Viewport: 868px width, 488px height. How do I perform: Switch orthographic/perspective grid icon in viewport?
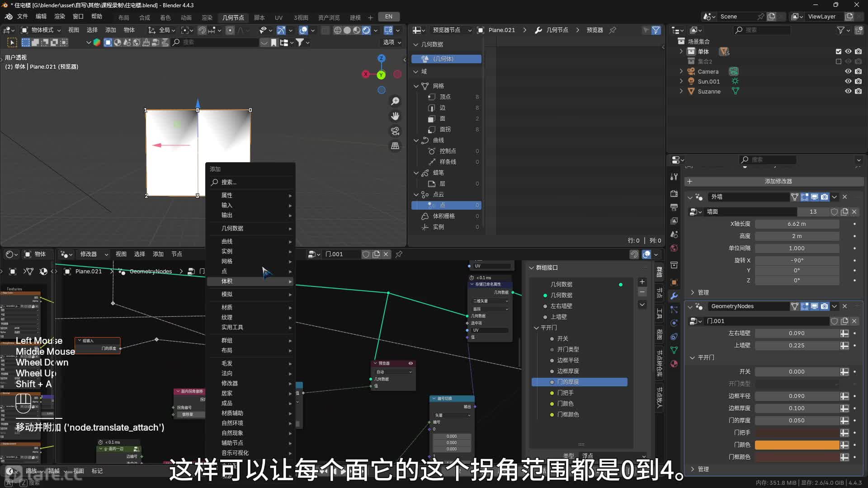click(395, 145)
